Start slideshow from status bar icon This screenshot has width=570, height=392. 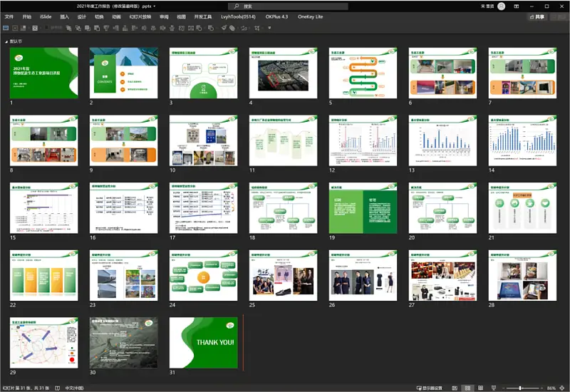(493, 388)
